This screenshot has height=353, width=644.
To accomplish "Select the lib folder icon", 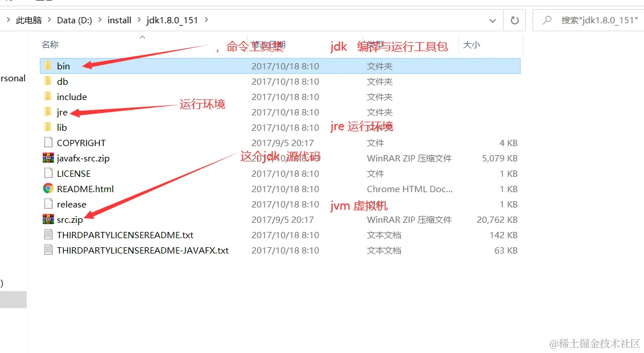I will click(x=48, y=127).
